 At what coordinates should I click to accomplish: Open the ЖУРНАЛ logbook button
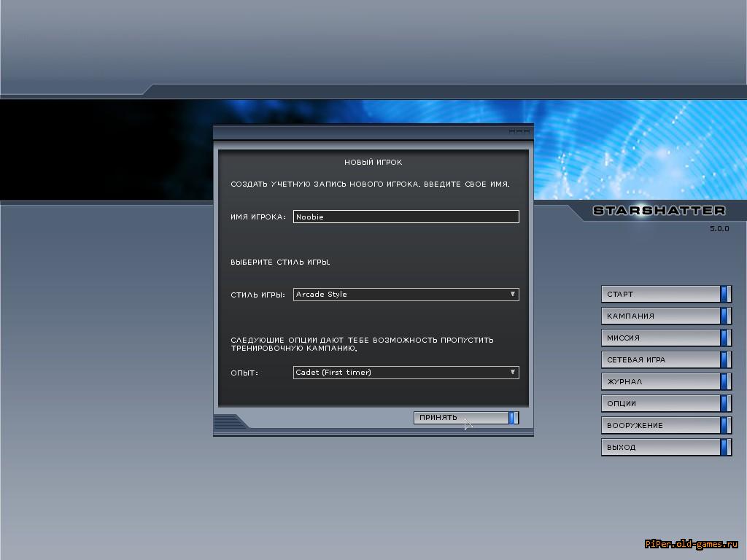665,381
